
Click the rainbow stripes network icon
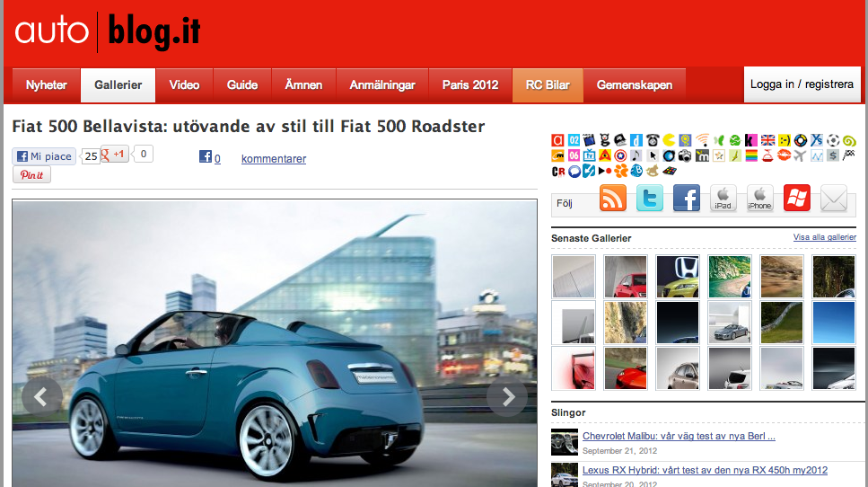[x=750, y=155]
